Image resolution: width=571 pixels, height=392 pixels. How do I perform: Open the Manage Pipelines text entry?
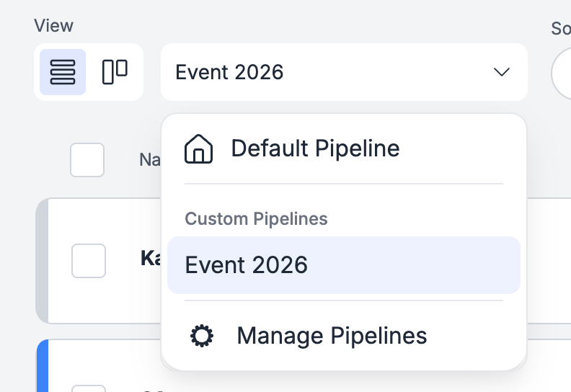(x=332, y=336)
